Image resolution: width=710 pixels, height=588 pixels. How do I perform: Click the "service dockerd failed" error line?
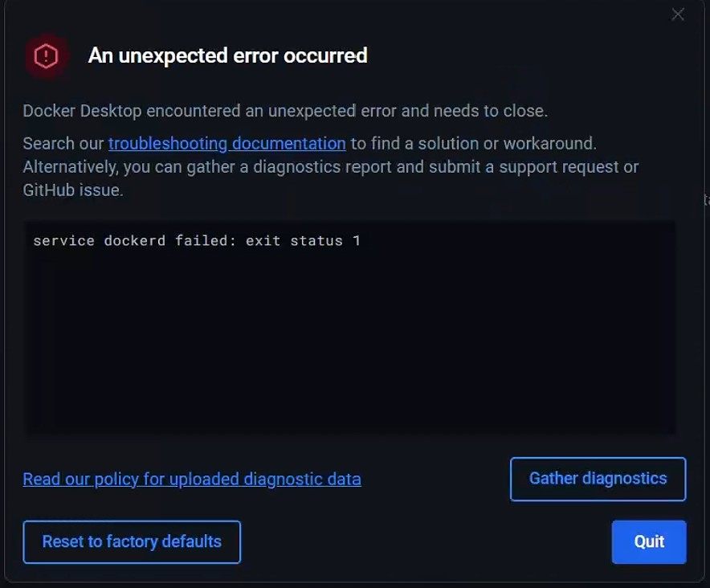(196, 241)
